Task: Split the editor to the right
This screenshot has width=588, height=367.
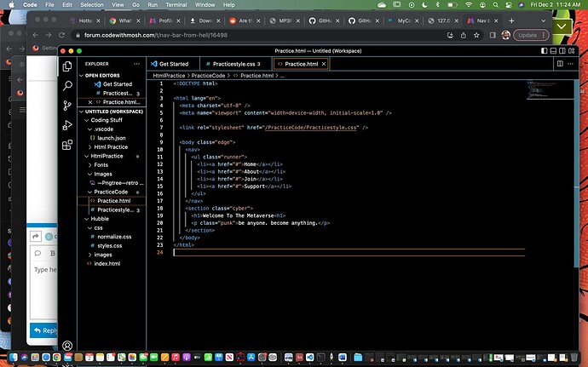Action: 560,64
